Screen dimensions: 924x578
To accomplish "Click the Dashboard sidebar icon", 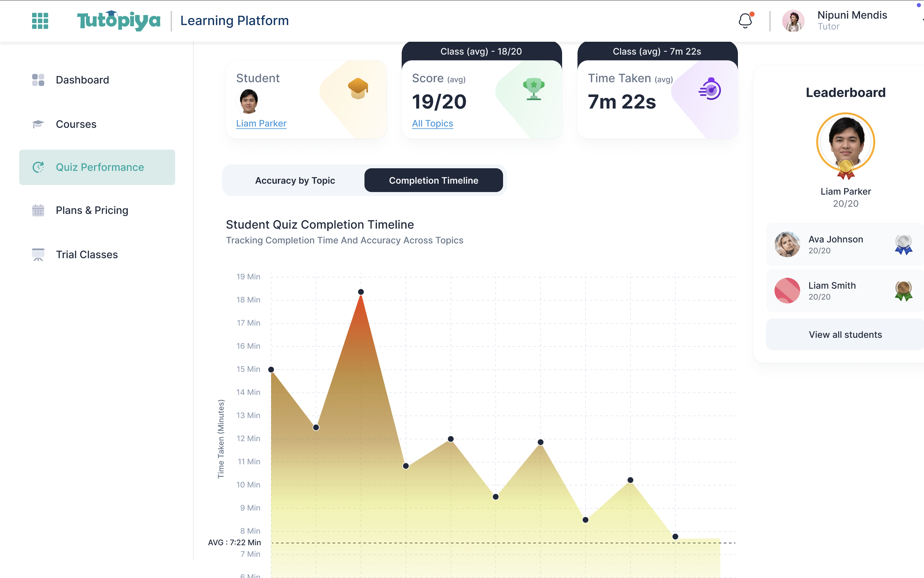I will point(38,80).
